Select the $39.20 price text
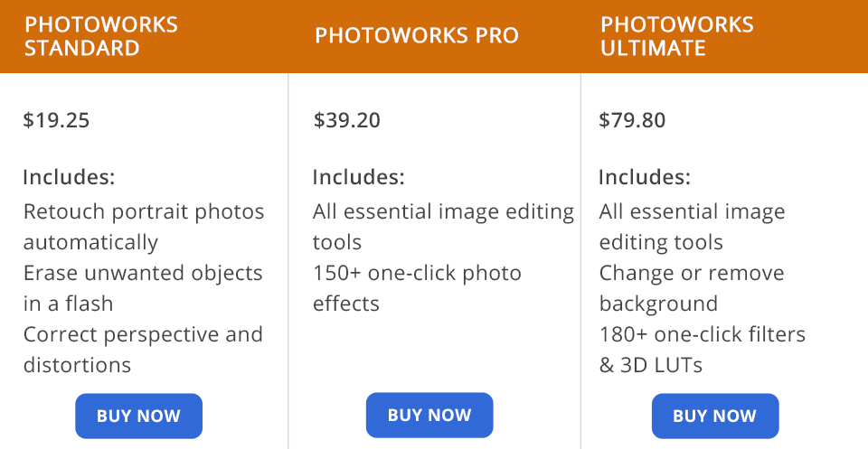 tap(347, 120)
